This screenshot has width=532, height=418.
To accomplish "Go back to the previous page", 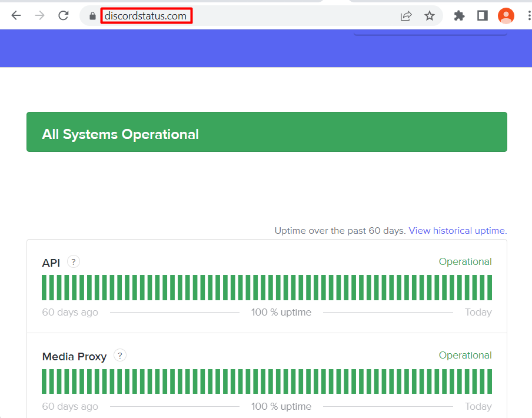I will pyautogui.click(x=16, y=16).
